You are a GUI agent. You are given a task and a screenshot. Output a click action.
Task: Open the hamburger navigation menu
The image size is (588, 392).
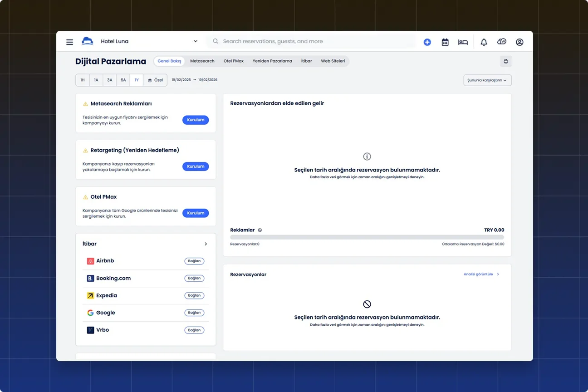pos(69,42)
